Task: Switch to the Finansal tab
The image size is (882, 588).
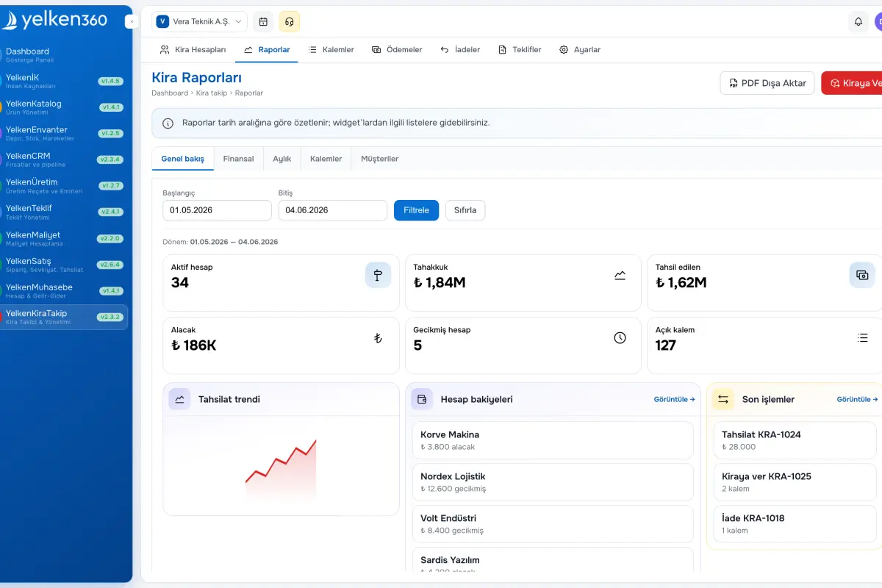Action: point(238,159)
